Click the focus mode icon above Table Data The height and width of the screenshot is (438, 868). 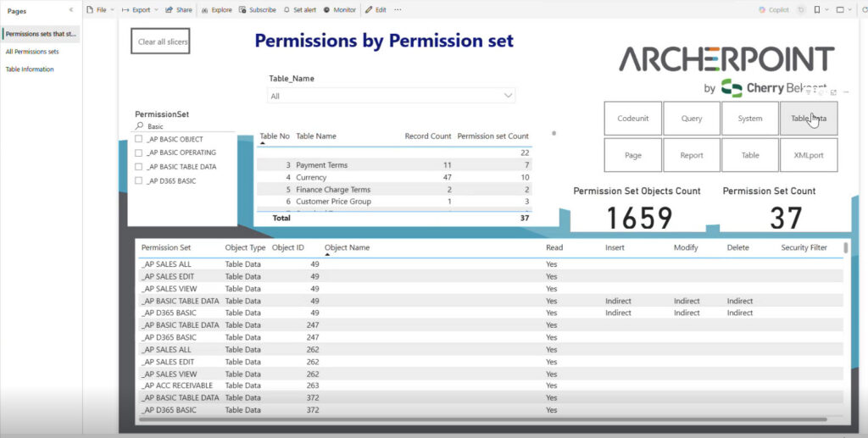834,92
